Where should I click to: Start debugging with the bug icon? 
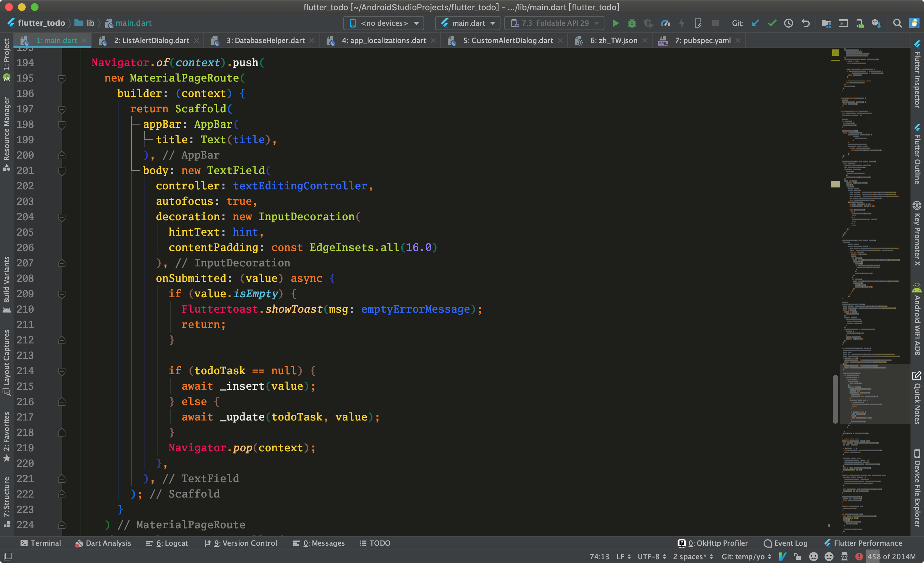click(632, 23)
